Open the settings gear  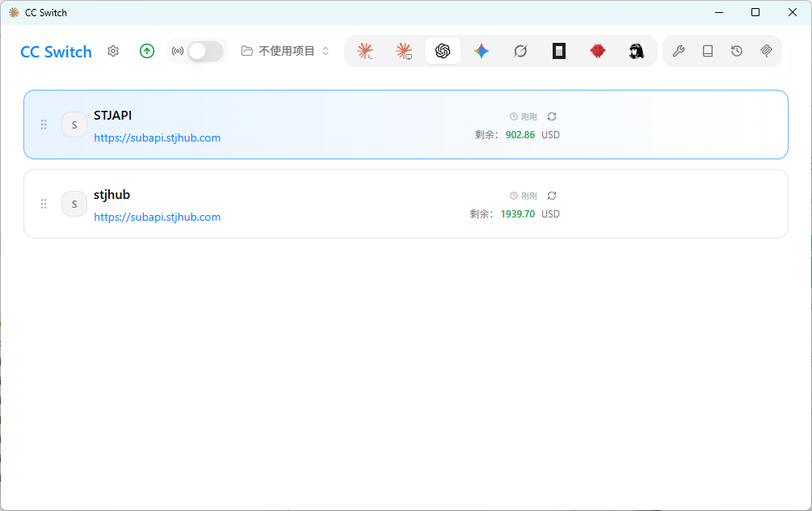coord(113,51)
